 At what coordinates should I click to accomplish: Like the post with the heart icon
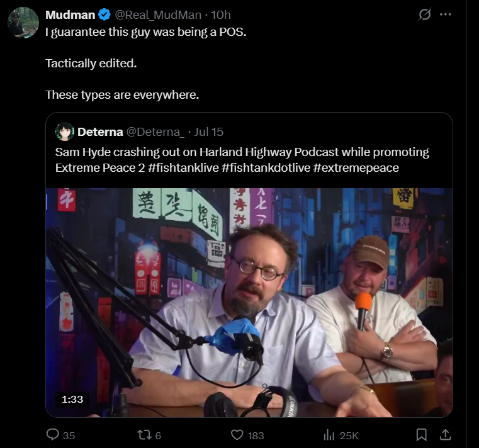(x=237, y=435)
